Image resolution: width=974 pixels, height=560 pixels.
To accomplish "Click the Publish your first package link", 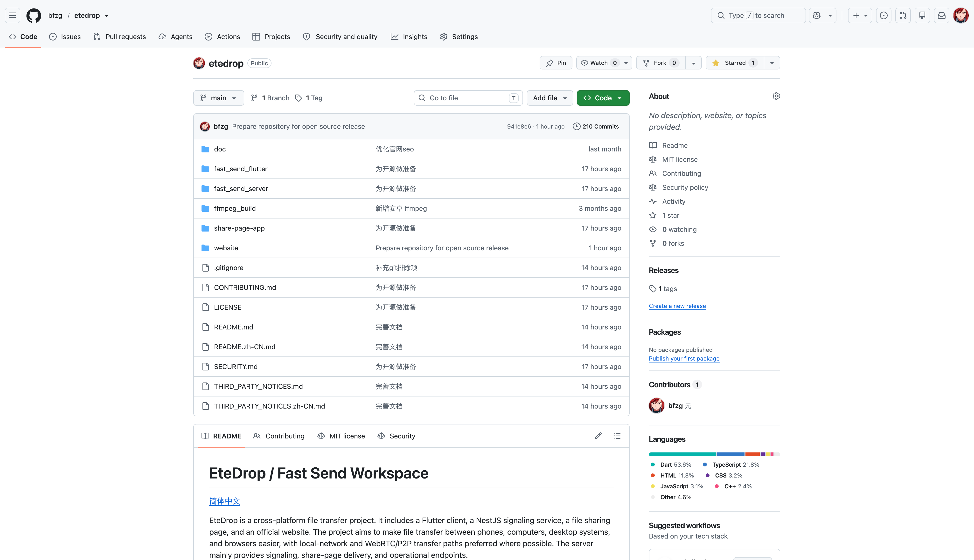I will pos(684,358).
